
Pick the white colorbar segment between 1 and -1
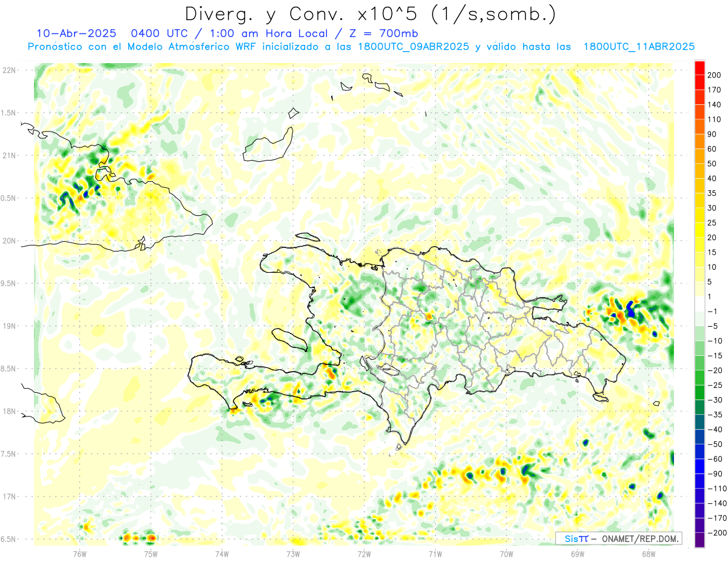point(699,304)
